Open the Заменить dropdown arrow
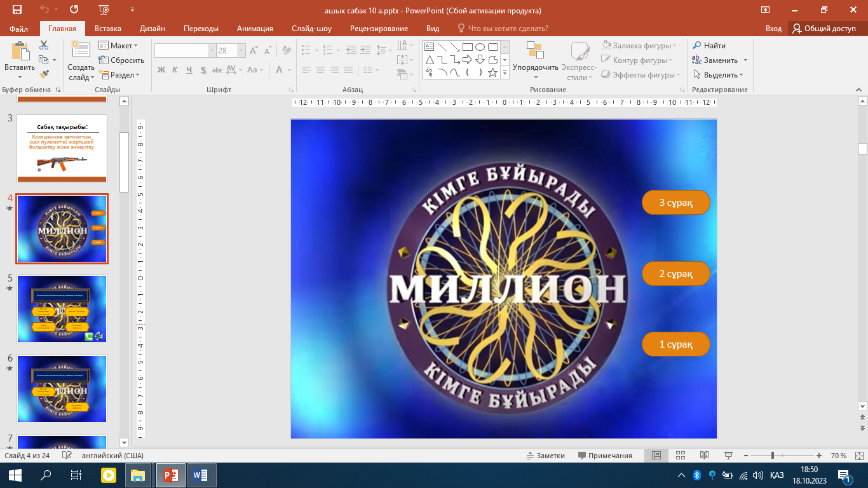The image size is (868, 488). (745, 60)
